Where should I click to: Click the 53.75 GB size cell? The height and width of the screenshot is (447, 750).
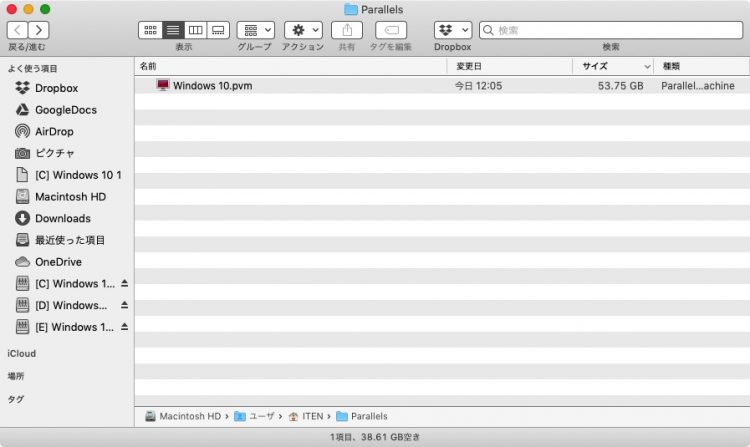coord(620,86)
